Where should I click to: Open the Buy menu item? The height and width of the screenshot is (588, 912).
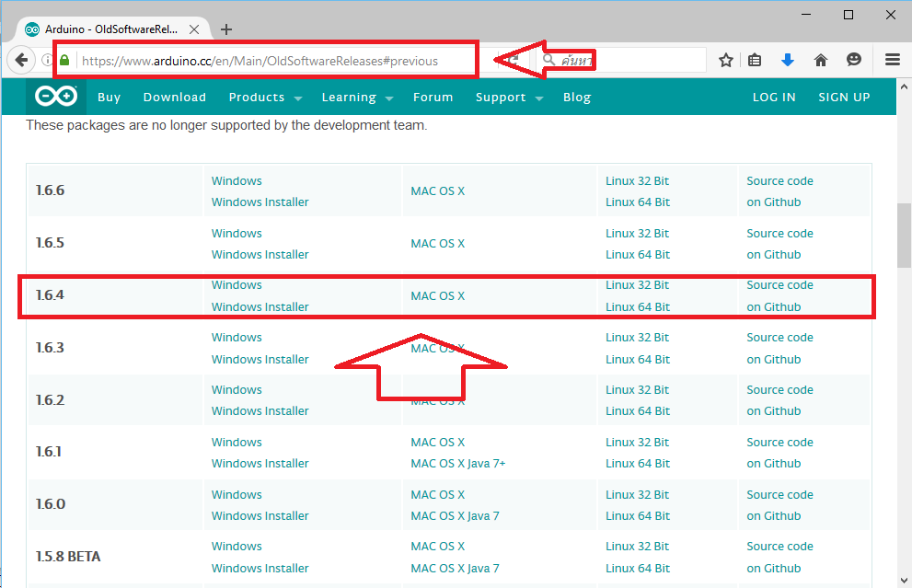coord(110,98)
